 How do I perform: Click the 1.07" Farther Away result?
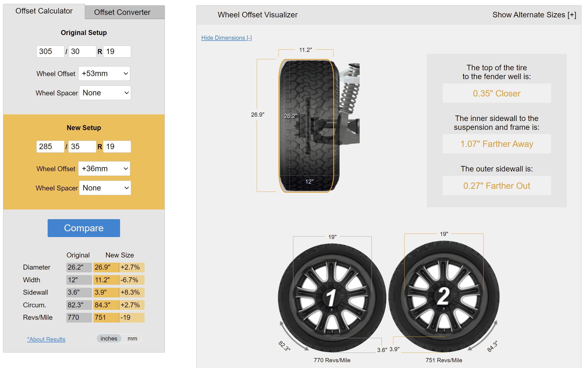pyautogui.click(x=497, y=144)
